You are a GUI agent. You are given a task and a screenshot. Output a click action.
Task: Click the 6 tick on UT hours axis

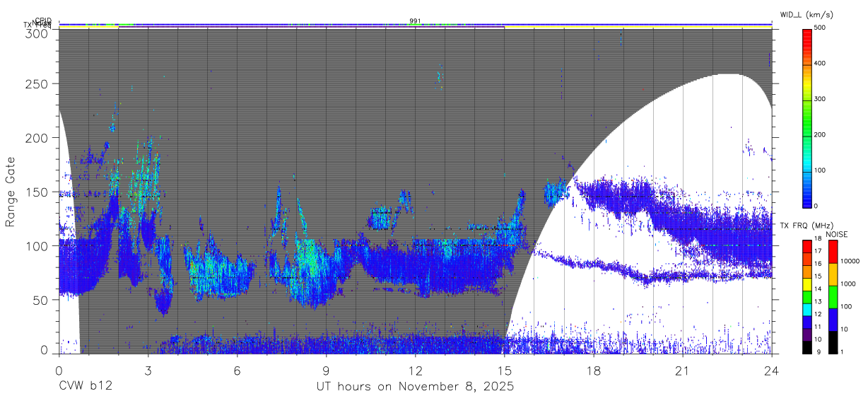pyautogui.click(x=237, y=371)
